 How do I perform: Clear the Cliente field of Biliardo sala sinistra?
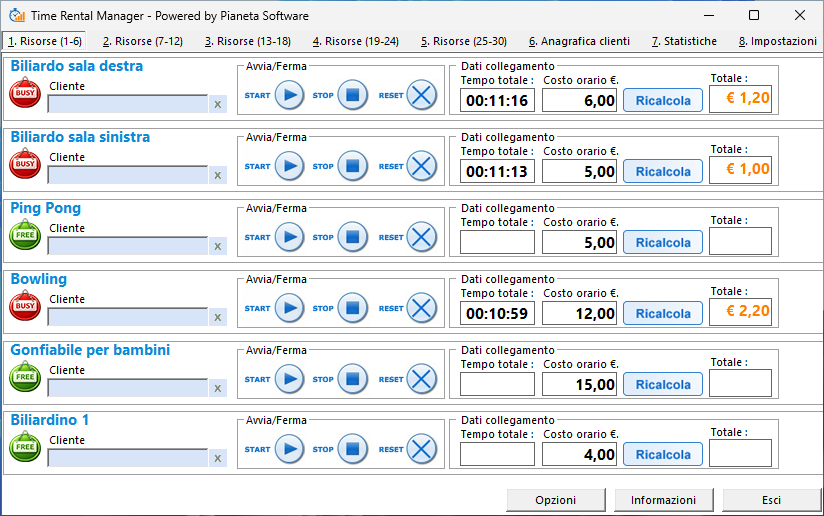point(218,176)
